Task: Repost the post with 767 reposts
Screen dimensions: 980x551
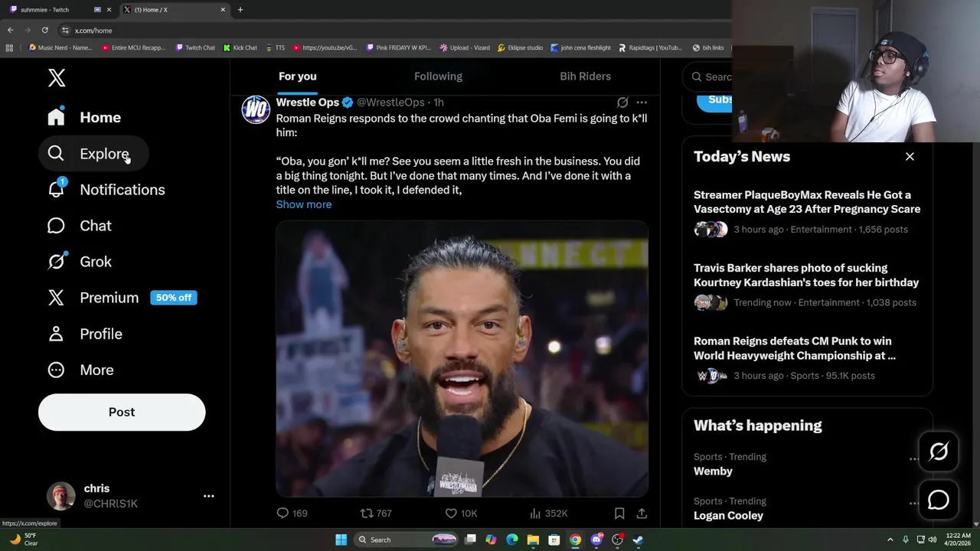Action: [x=376, y=514]
